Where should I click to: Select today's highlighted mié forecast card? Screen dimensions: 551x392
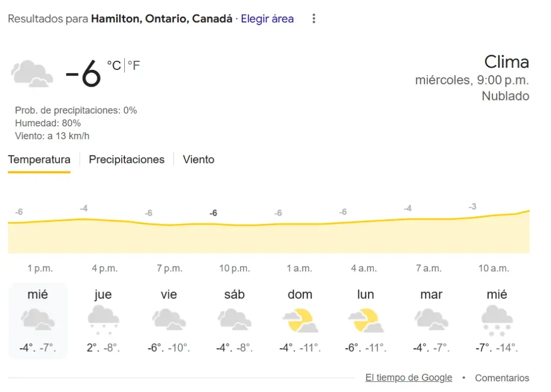point(38,320)
